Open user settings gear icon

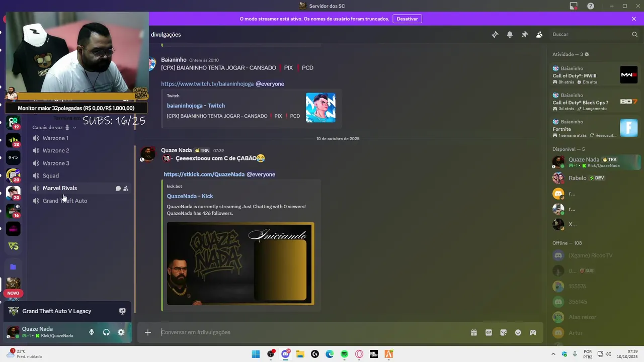[x=121, y=332]
